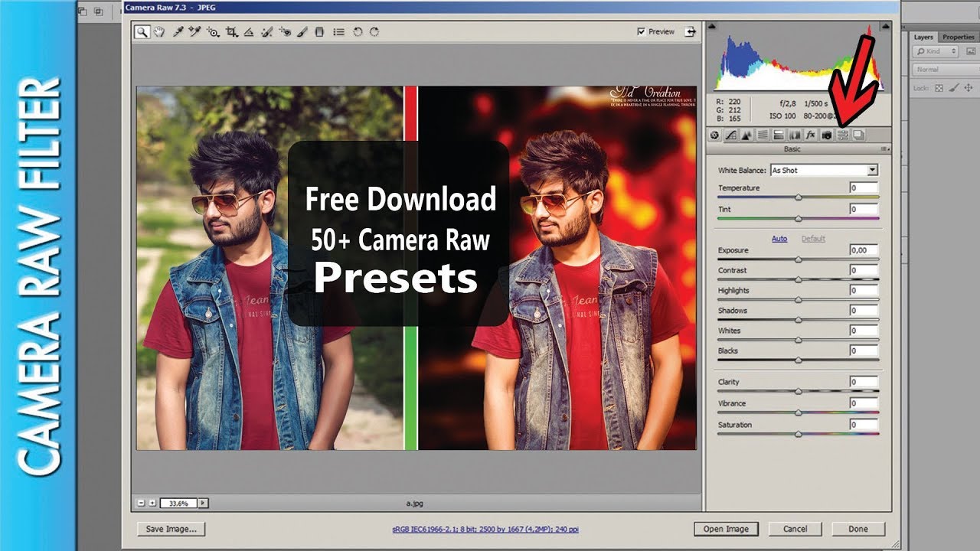Click the Contrast value field
980x551 pixels.
click(x=864, y=270)
